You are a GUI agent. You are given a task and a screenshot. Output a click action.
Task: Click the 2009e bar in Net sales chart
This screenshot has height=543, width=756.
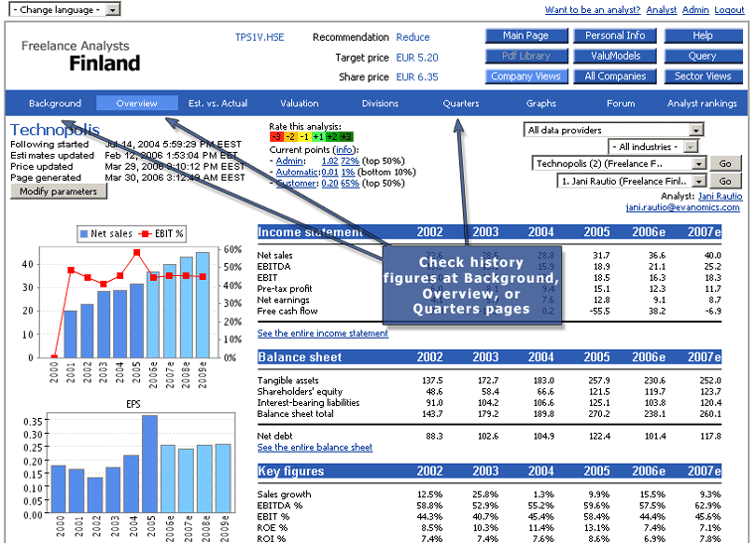[203, 305]
